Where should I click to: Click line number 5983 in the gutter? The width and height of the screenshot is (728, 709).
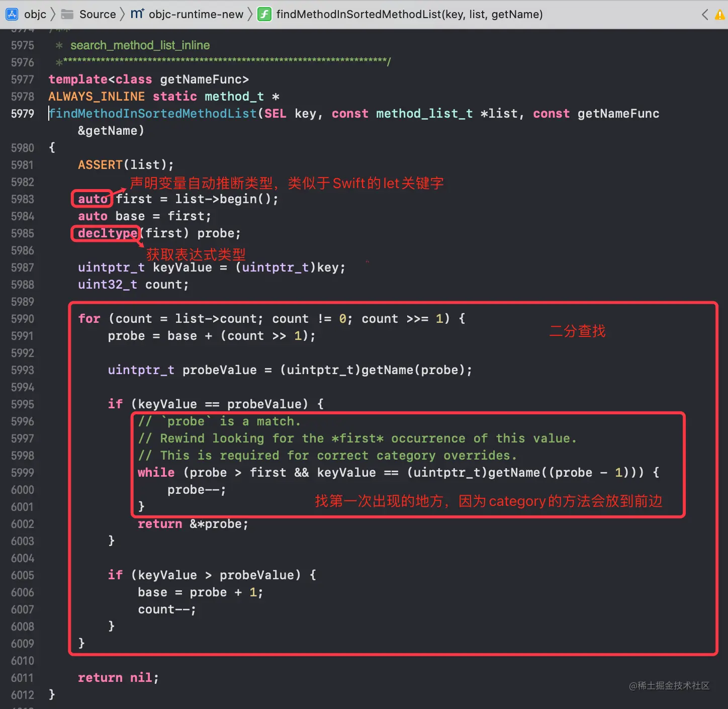pos(23,199)
